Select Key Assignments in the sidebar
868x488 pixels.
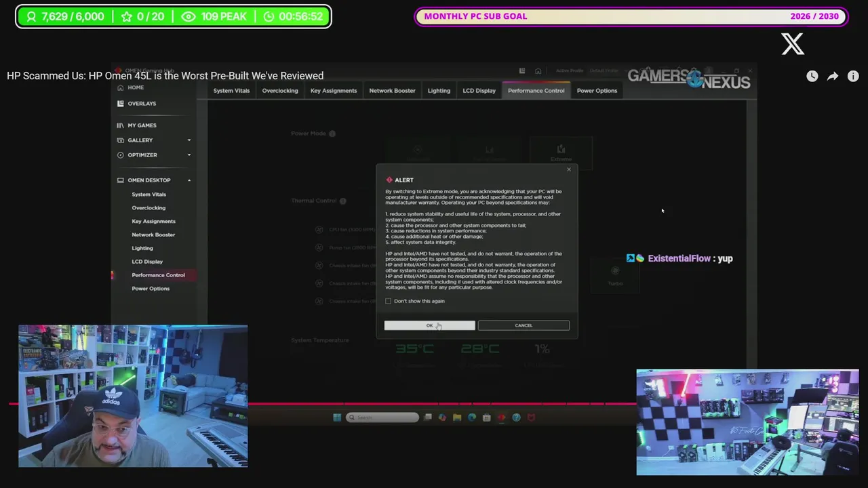tap(153, 222)
